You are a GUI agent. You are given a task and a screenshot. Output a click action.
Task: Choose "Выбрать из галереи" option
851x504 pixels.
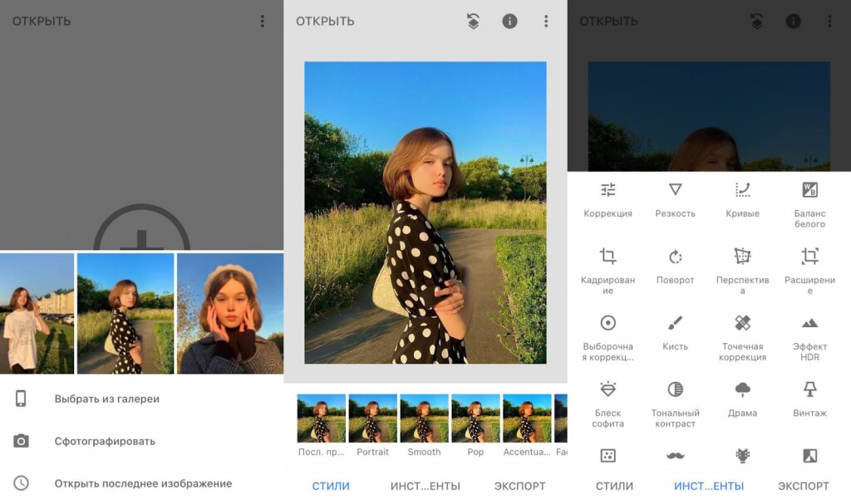[100, 399]
